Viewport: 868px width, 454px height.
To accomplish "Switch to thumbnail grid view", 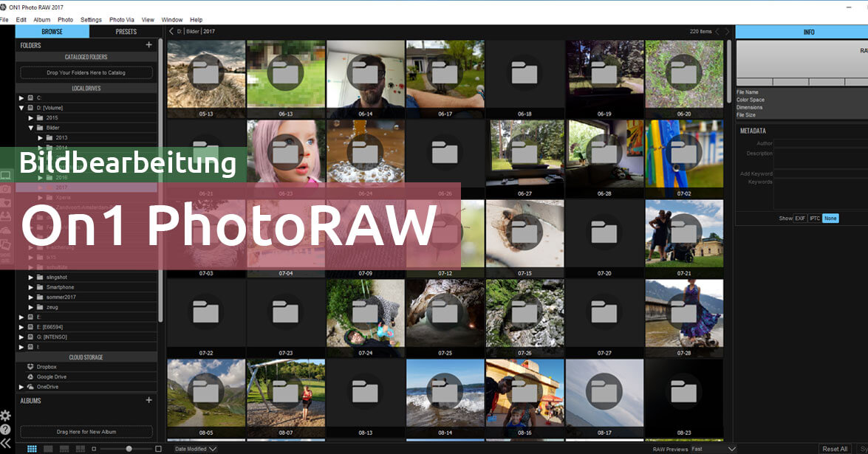I will coord(32,449).
